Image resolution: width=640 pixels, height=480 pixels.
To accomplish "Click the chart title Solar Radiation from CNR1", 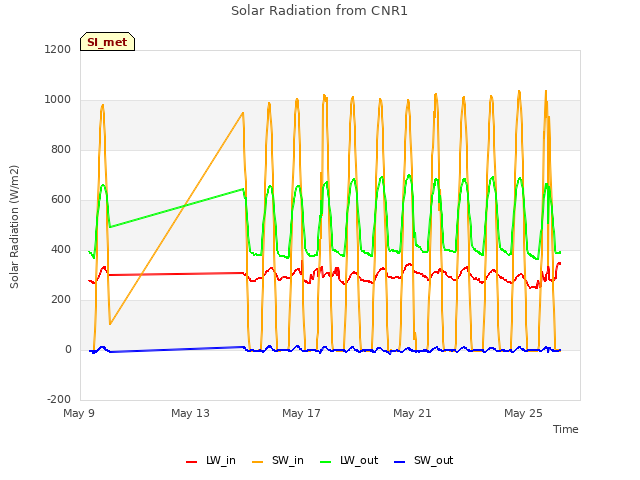I will [x=319, y=11].
